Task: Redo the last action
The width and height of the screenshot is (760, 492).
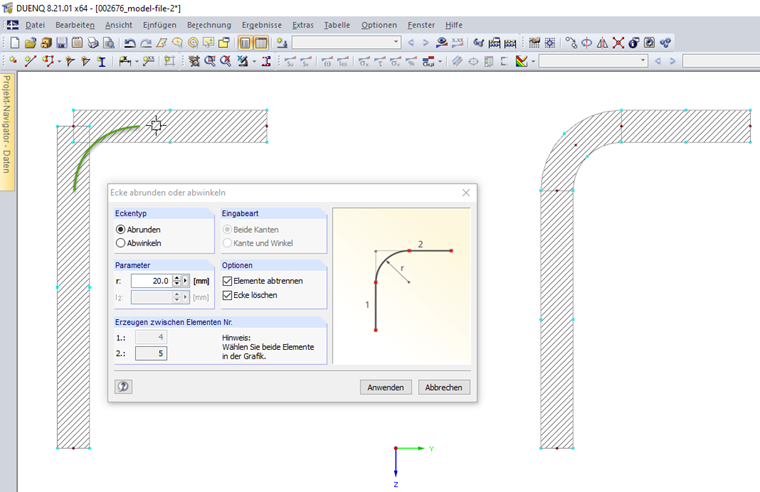Action: click(x=145, y=43)
